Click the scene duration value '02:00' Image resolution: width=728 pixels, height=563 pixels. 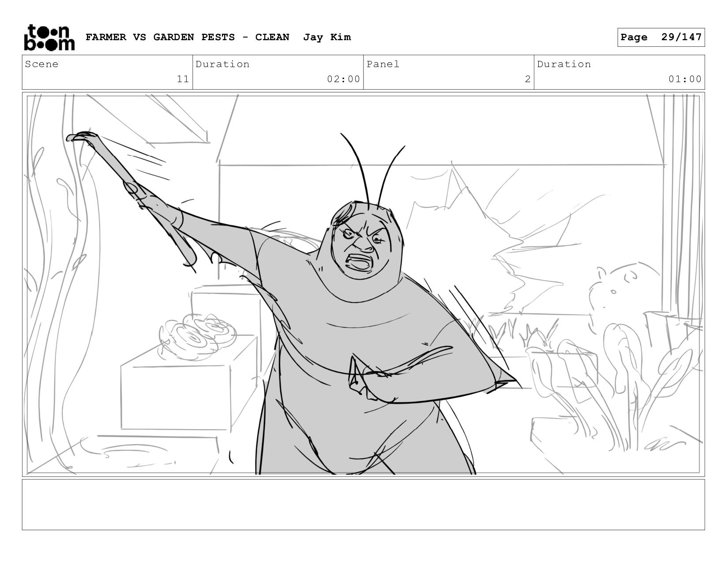(343, 79)
